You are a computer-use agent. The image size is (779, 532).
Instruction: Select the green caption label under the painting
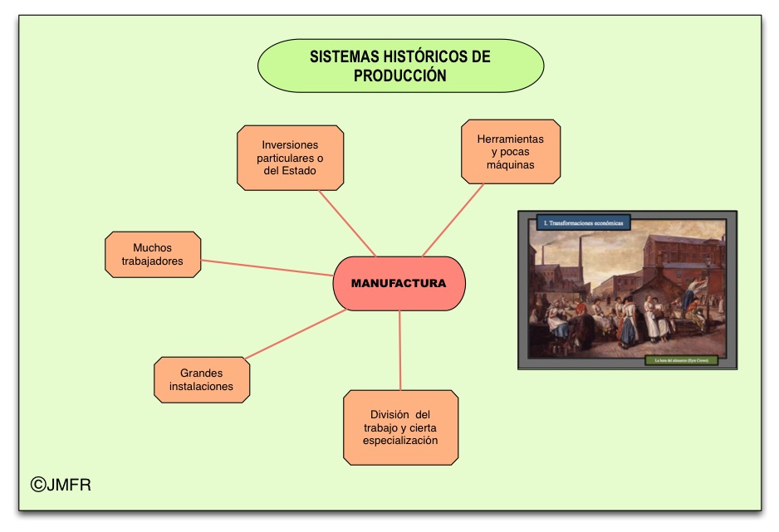(680, 361)
